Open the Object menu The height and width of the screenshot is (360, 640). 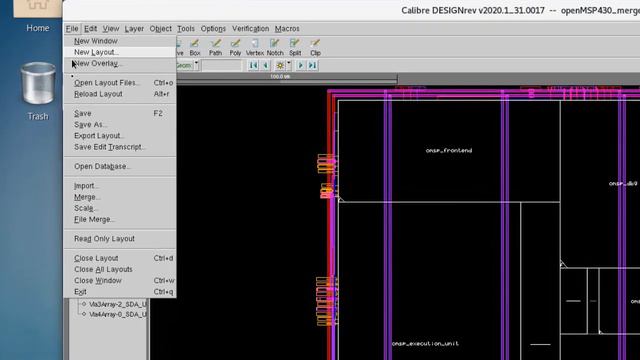click(160, 29)
